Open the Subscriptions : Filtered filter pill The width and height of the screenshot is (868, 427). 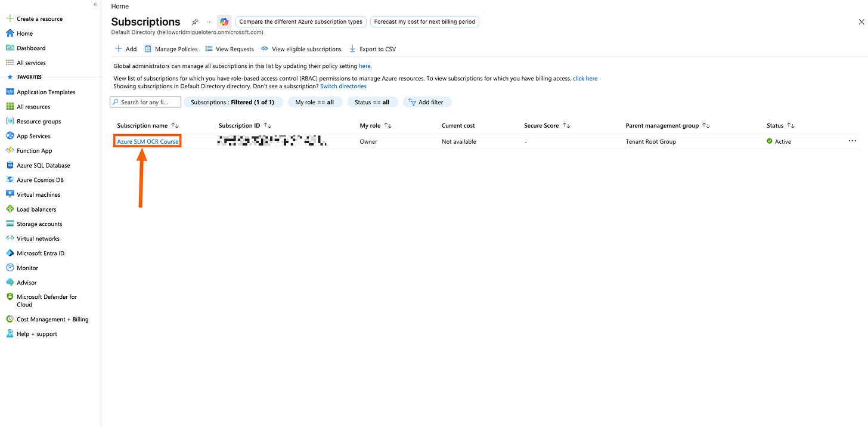232,102
